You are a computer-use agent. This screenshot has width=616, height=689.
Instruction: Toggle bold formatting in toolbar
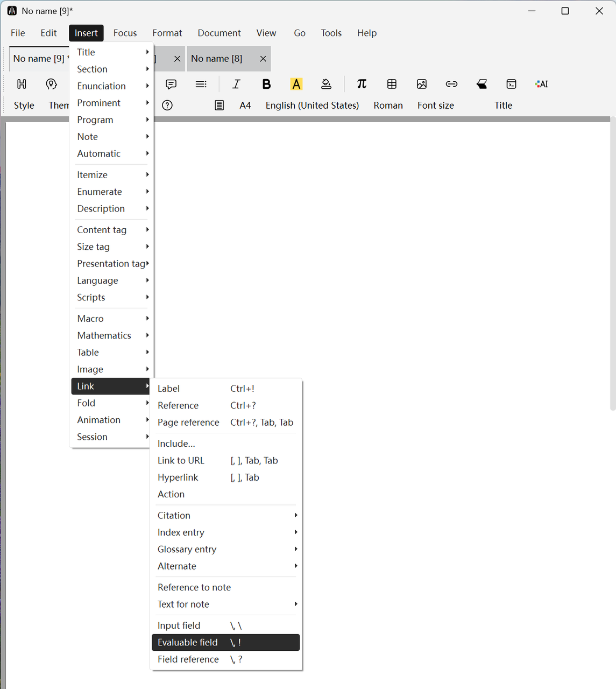(x=266, y=84)
